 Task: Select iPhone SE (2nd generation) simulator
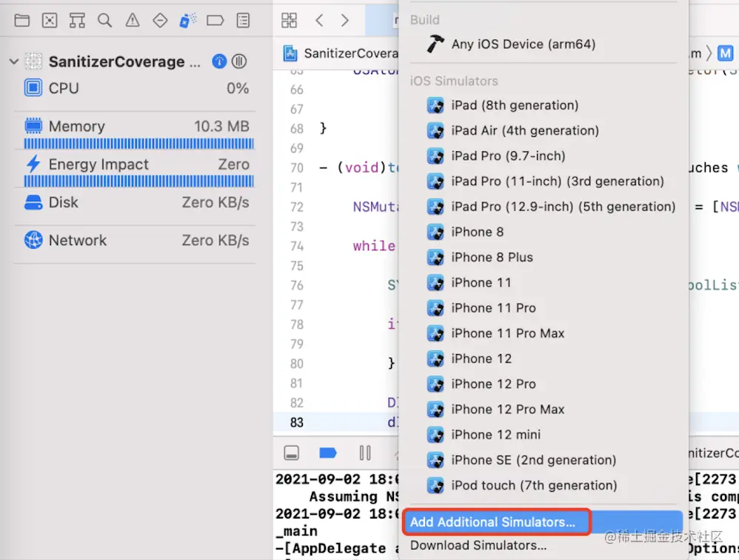click(544, 460)
